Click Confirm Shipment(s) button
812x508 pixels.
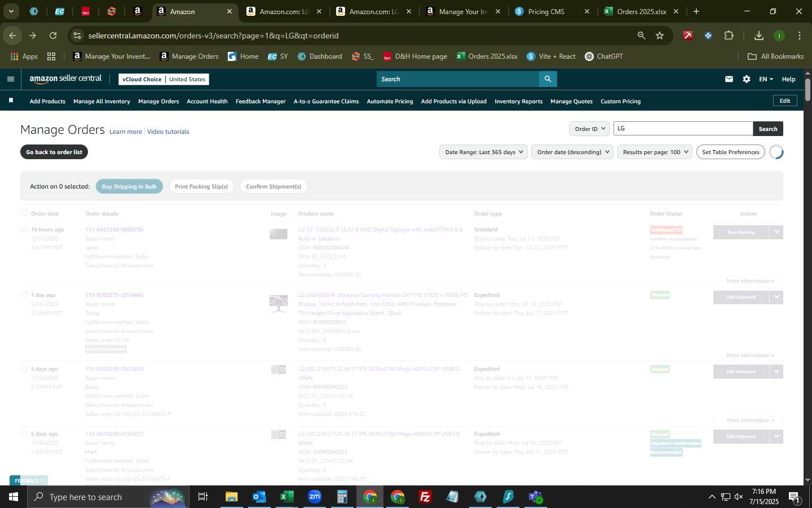tap(273, 186)
